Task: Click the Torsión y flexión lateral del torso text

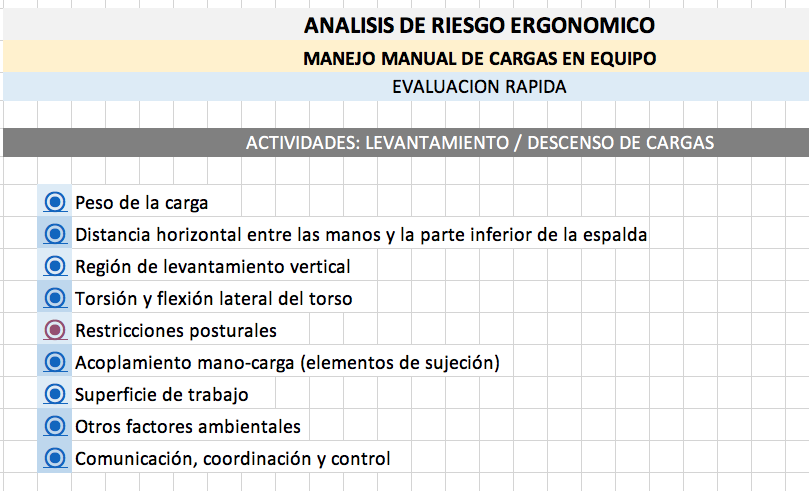Action: pos(214,299)
